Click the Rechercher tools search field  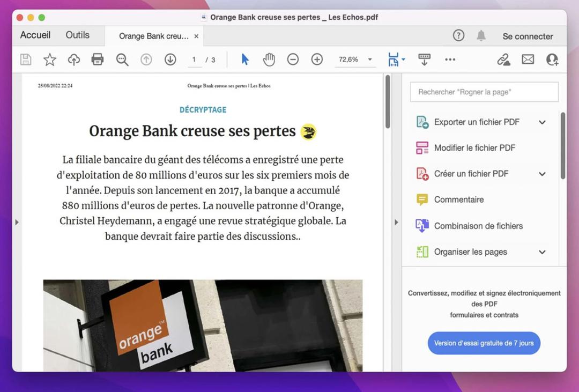484,92
